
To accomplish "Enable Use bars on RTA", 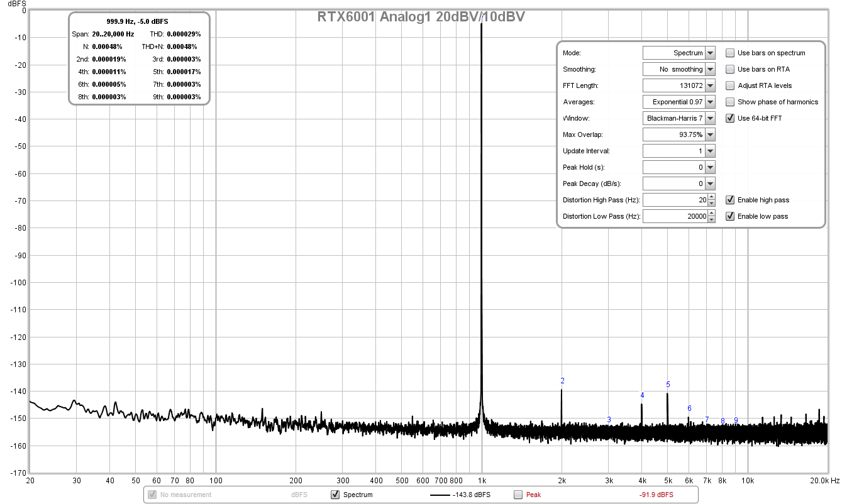I will 730,69.
